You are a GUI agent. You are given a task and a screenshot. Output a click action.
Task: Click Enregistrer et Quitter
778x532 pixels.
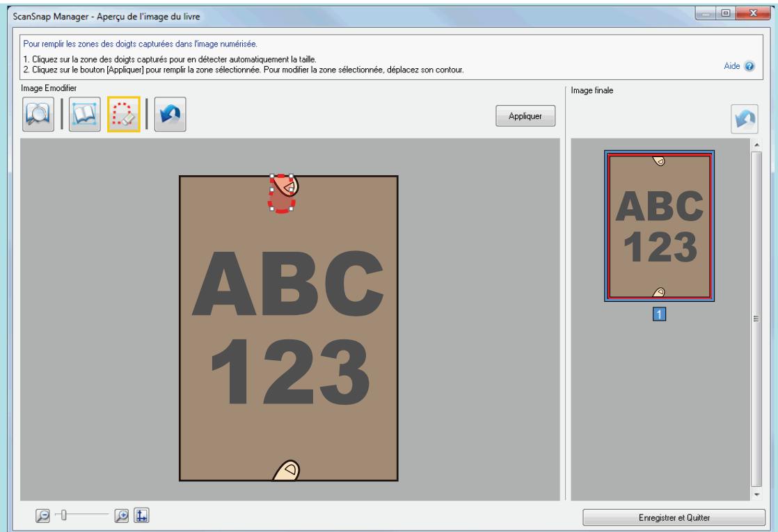674,517
